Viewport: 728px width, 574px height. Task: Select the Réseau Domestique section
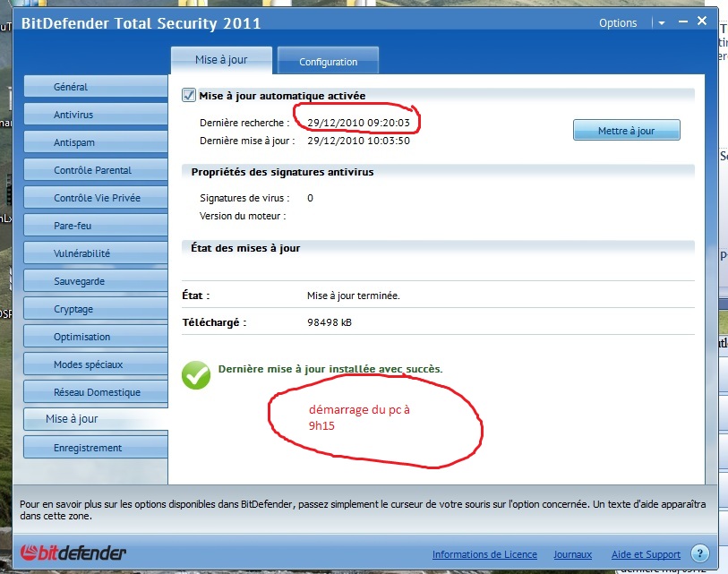pyautogui.click(x=96, y=392)
